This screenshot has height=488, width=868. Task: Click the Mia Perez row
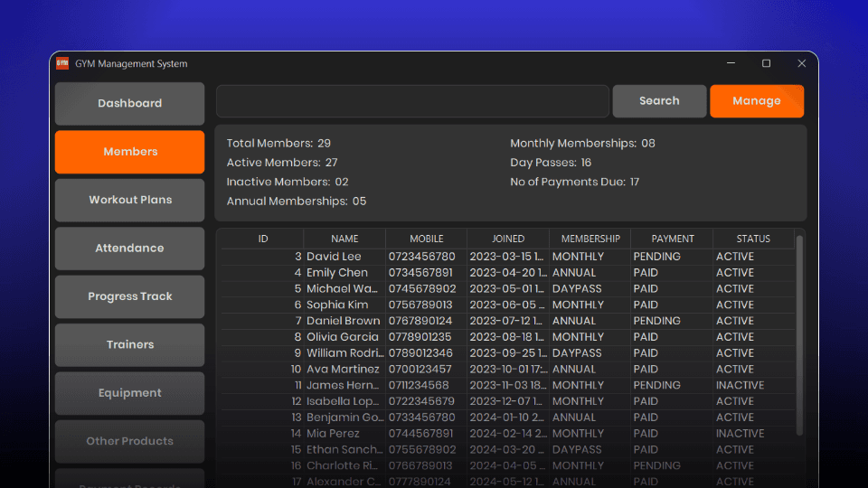[x=507, y=433]
